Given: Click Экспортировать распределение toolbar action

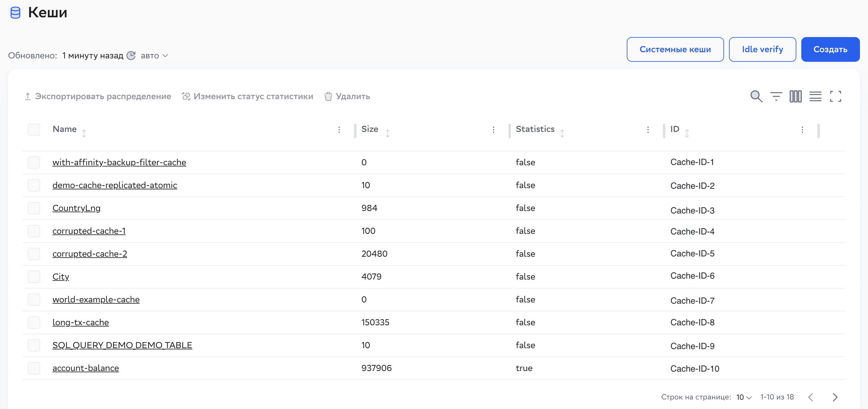Looking at the screenshot, I should (x=98, y=97).
